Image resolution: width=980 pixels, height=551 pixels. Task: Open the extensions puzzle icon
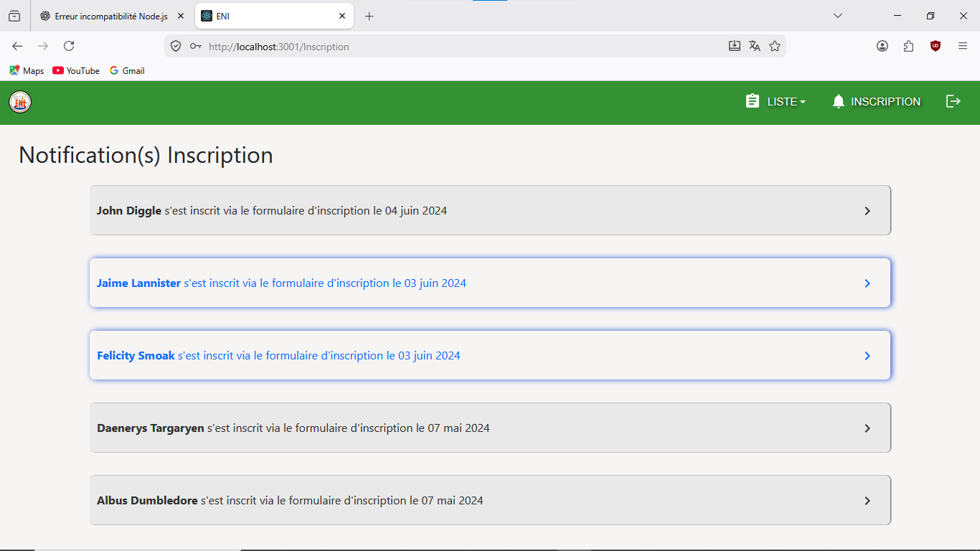(909, 46)
